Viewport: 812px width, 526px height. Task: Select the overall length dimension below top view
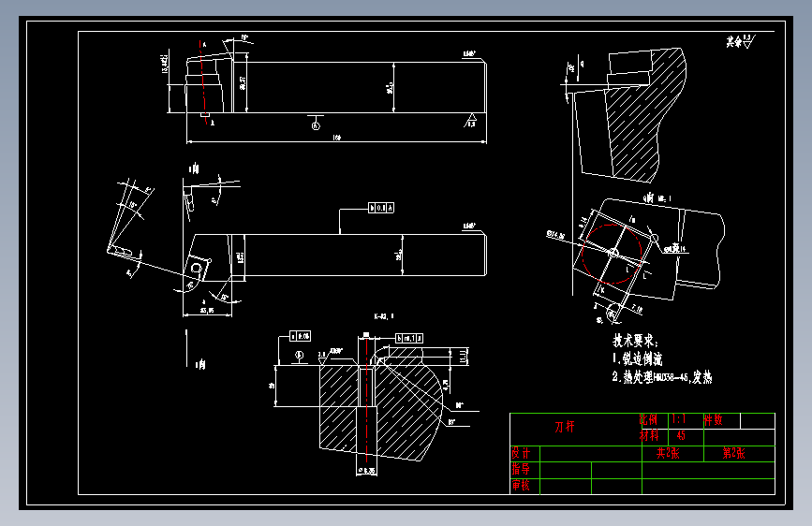click(x=336, y=139)
